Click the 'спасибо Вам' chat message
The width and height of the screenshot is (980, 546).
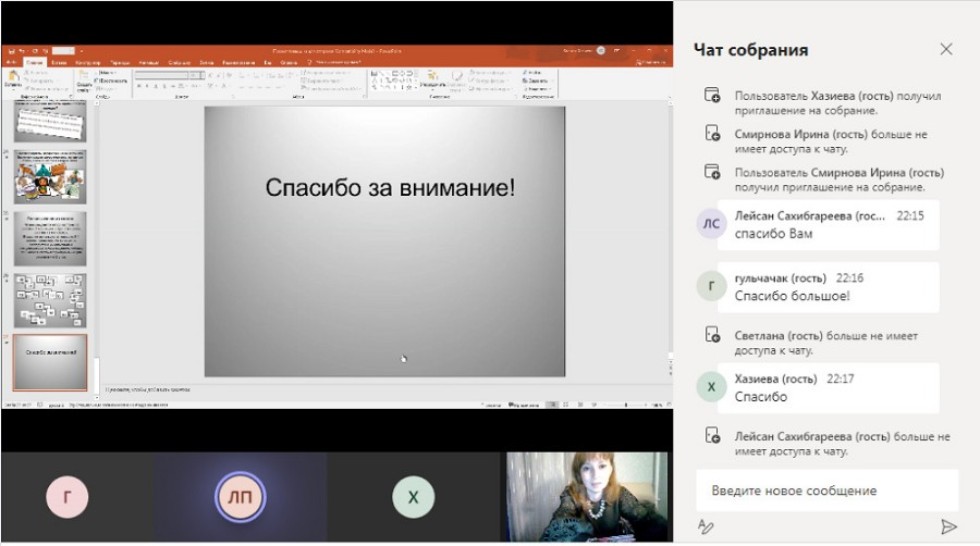click(773, 234)
